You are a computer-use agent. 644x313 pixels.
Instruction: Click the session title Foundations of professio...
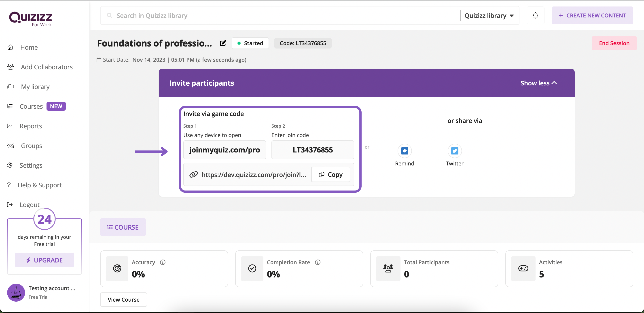[155, 43]
